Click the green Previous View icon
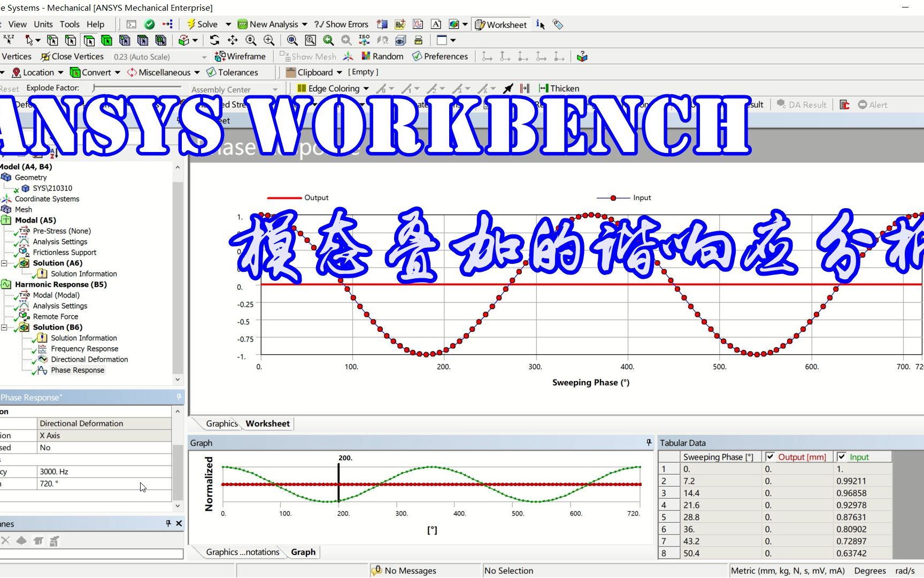Screen dimensions: 924x578 coord(328,40)
